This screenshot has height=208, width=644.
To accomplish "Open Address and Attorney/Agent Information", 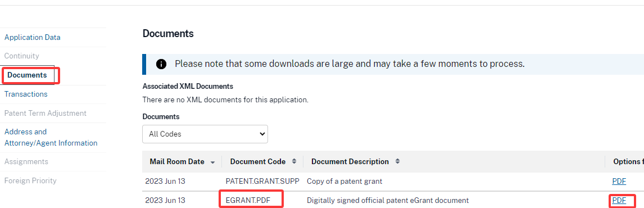I will pos(51,137).
